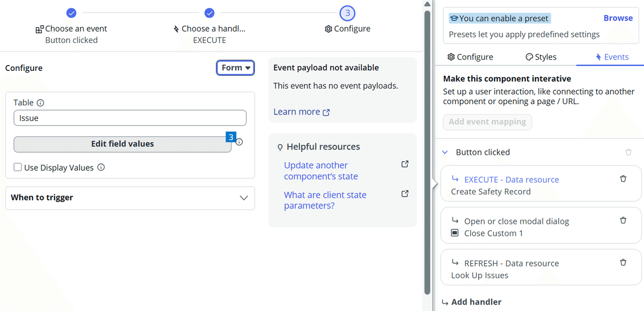The height and width of the screenshot is (311, 644).
Task: Click the info icon next to Edit field values
Action: [x=239, y=142]
